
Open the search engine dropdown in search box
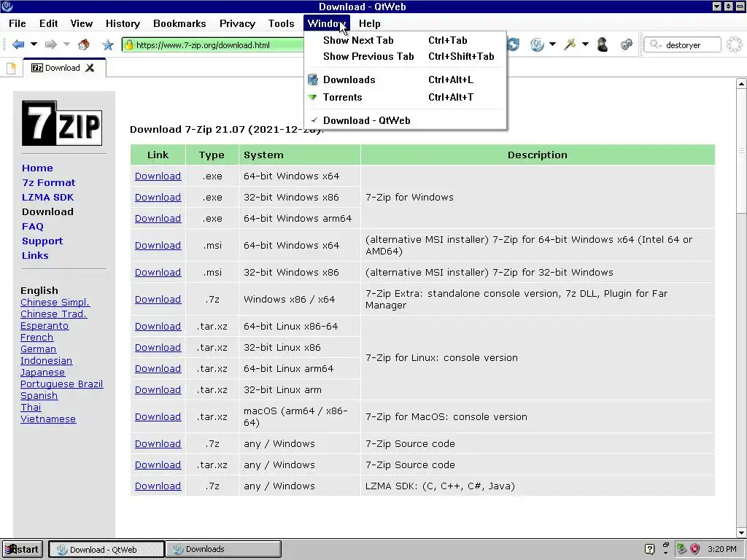(x=661, y=45)
